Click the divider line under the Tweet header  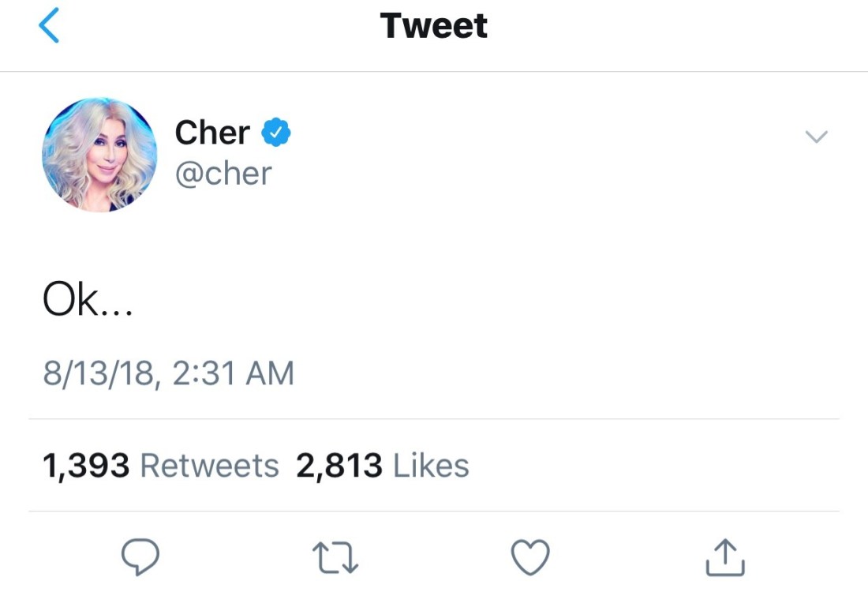point(434,72)
